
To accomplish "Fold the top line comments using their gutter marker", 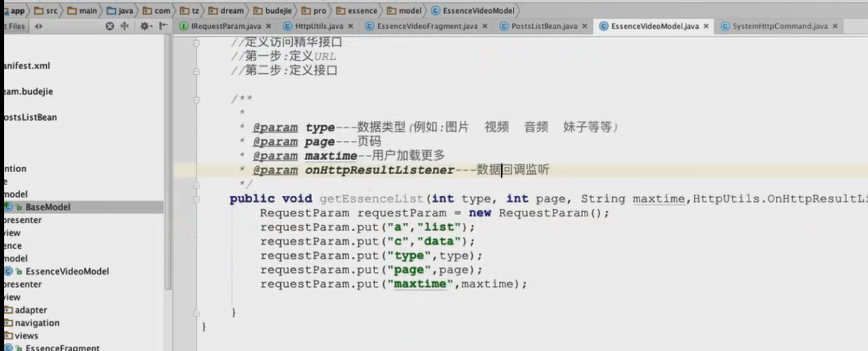I will (x=197, y=43).
